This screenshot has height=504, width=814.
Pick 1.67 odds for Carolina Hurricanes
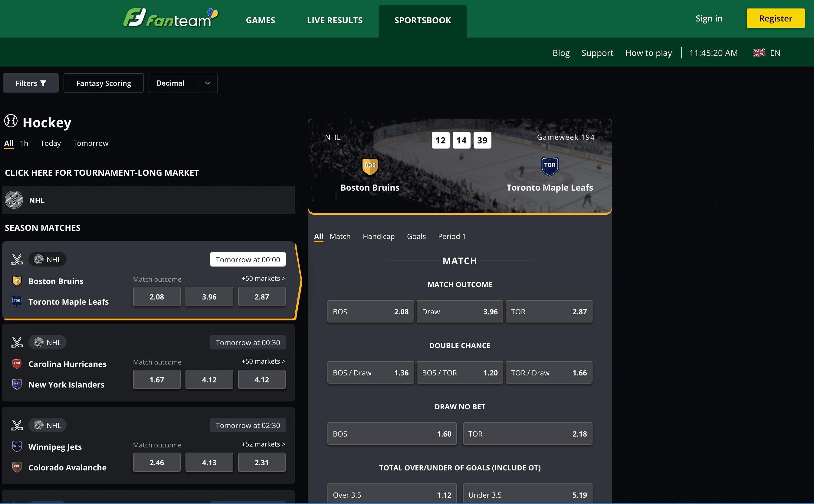[157, 379]
